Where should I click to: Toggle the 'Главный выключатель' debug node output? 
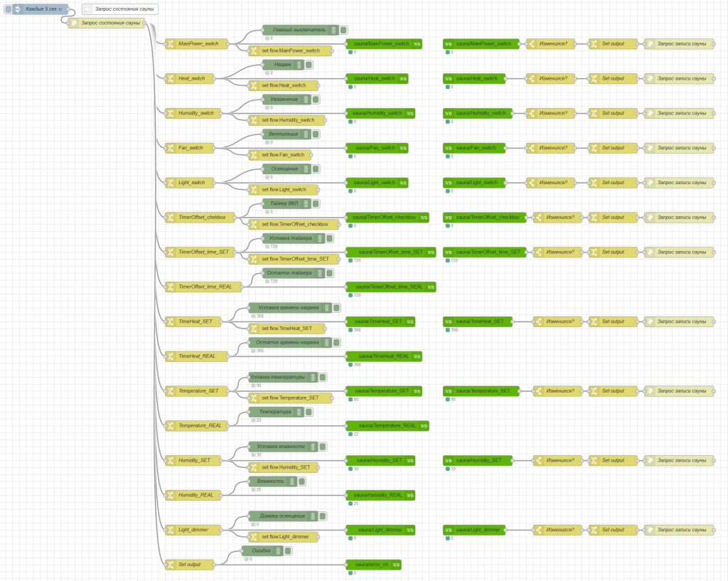click(343, 30)
